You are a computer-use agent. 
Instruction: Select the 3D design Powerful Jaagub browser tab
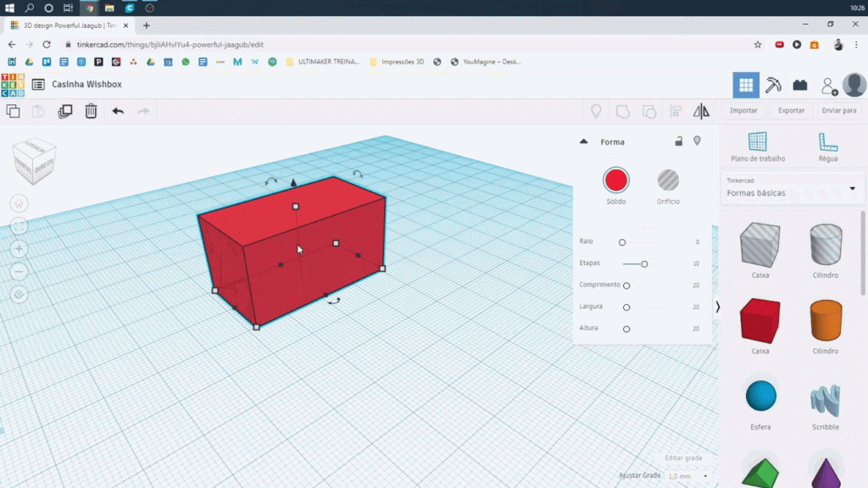pos(70,25)
